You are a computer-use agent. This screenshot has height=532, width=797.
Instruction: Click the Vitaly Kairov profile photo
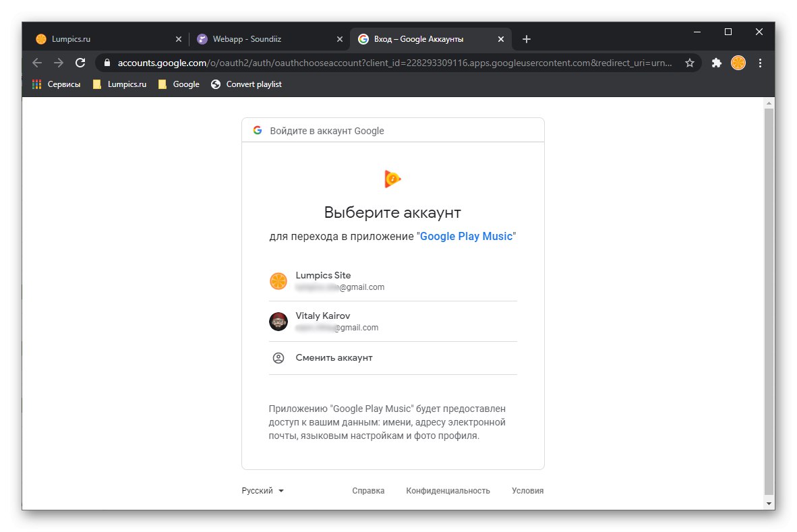pos(278,321)
